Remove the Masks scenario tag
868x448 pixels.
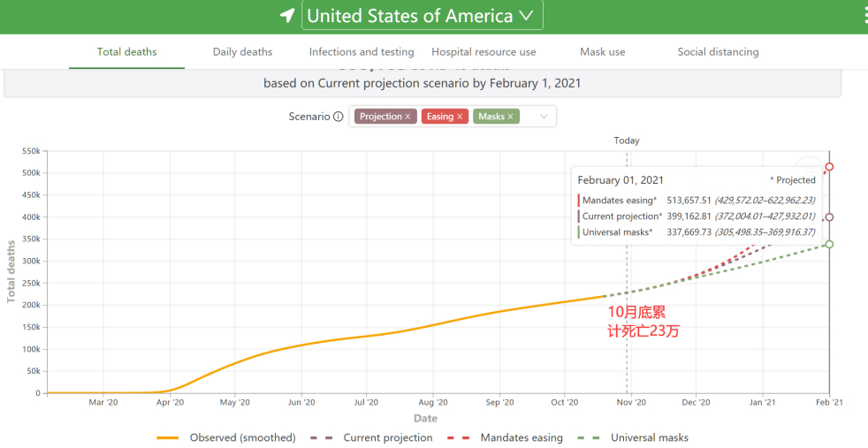click(x=510, y=117)
